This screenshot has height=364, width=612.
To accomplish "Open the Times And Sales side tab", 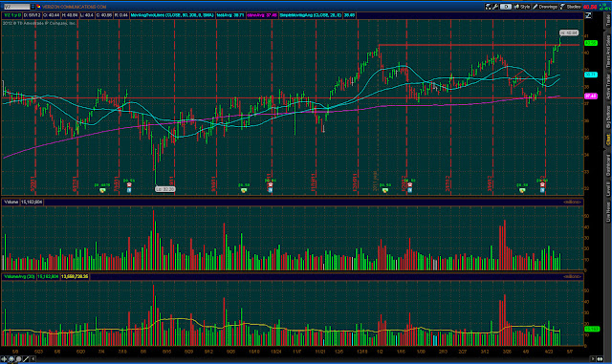I will [608, 52].
